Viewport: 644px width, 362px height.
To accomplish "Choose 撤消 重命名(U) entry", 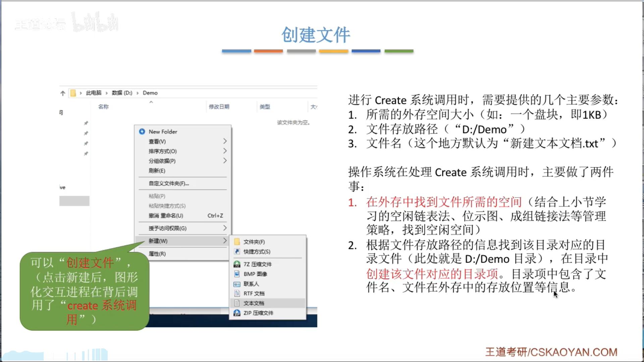I will (x=183, y=216).
